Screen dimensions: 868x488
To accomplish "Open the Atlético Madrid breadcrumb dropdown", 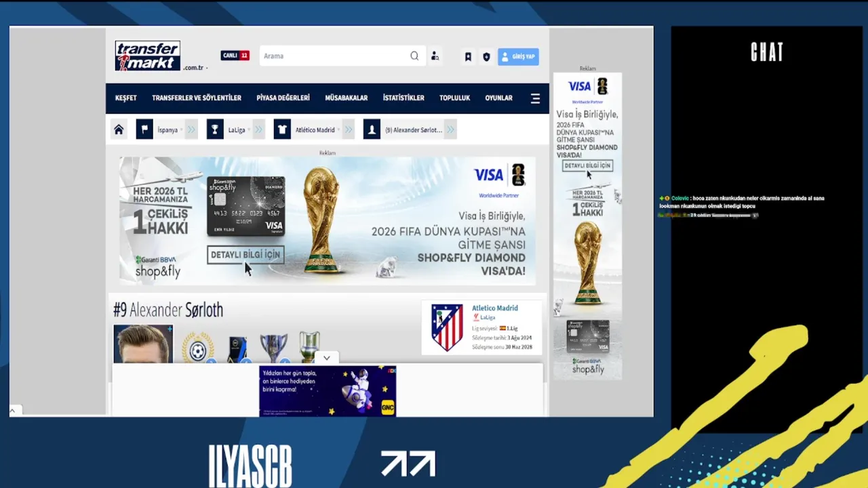I will coord(317,129).
